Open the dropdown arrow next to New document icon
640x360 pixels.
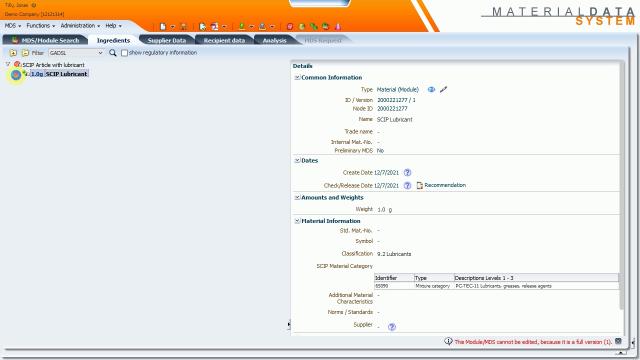click(x=173, y=27)
